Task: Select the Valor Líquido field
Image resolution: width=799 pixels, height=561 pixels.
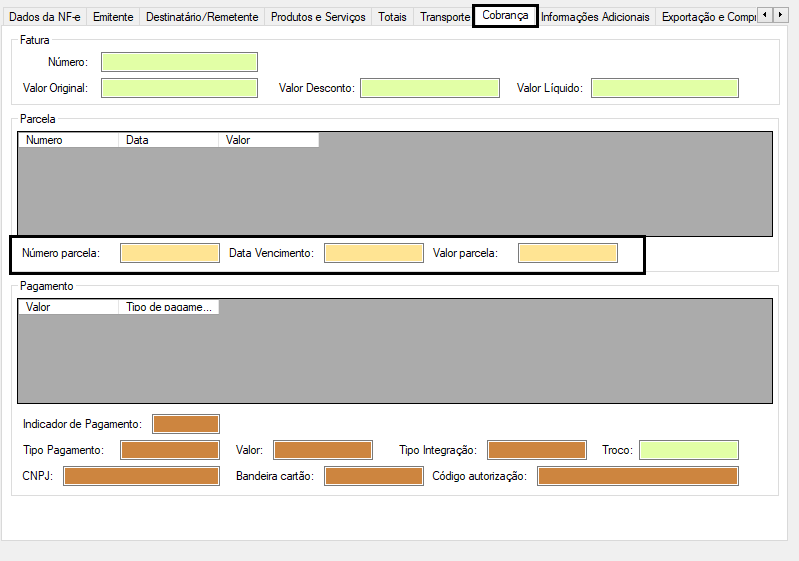Action: (664, 88)
